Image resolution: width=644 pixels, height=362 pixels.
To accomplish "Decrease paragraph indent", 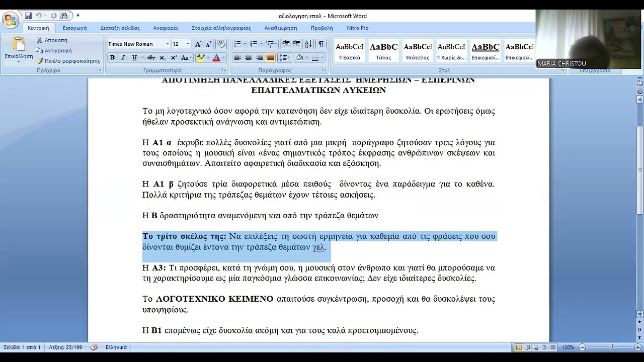I will click(286, 44).
